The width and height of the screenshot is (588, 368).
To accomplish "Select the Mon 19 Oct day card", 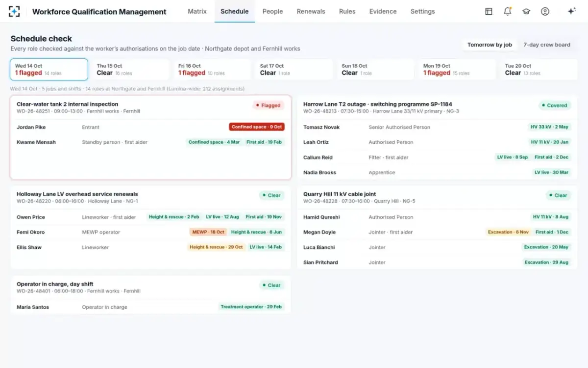I will (x=457, y=69).
